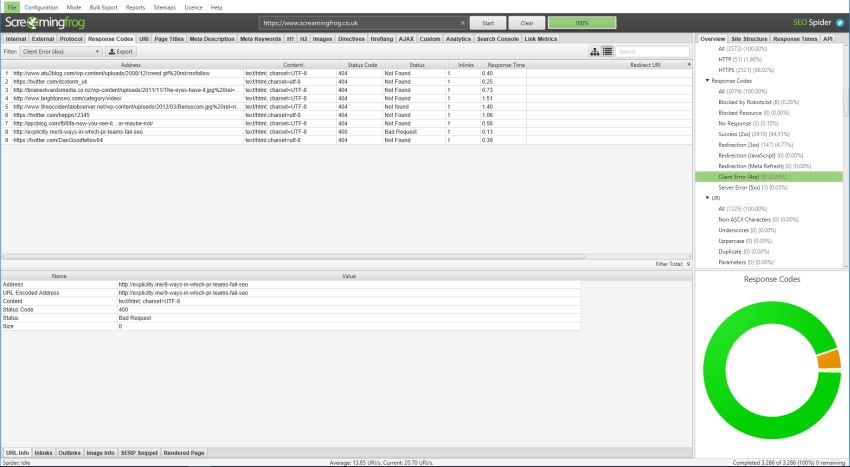Select No Response tree item

[x=747, y=124]
